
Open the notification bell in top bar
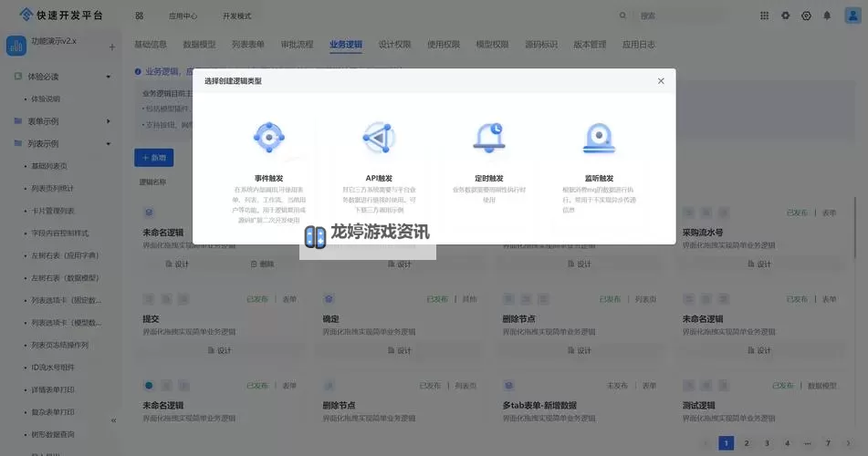point(827,16)
